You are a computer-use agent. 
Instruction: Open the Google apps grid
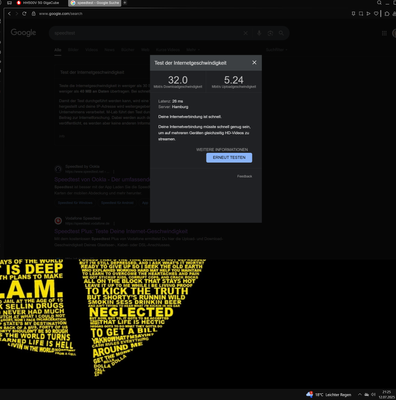coord(384,33)
